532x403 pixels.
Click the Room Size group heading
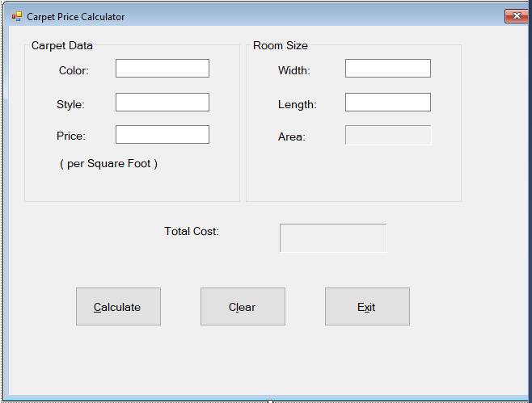(x=281, y=46)
